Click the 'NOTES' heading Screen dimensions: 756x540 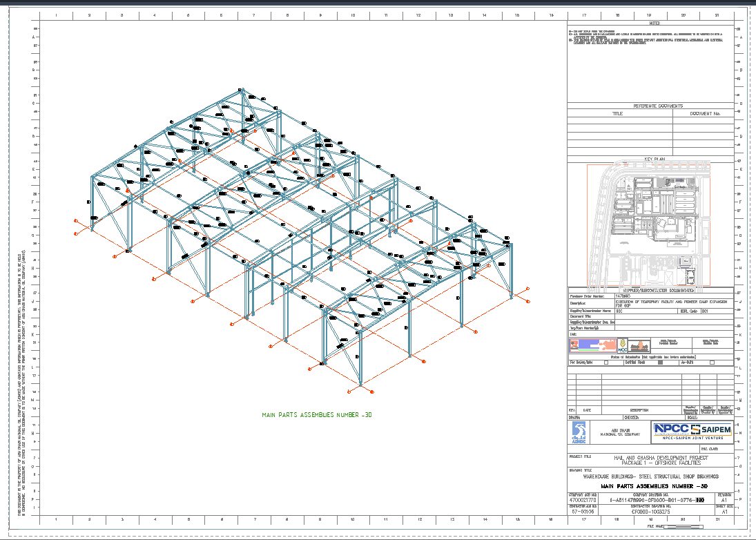tap(655, 23)
